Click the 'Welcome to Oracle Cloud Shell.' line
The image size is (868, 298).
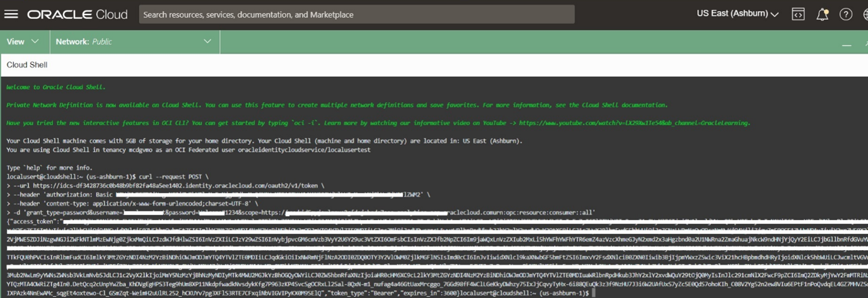point(56,87)
